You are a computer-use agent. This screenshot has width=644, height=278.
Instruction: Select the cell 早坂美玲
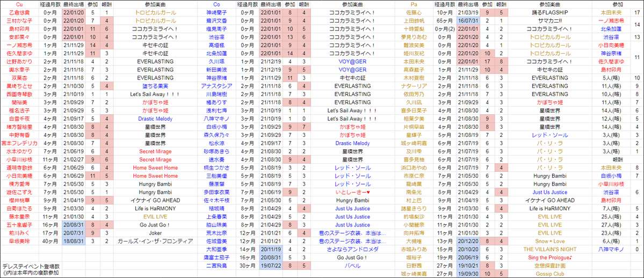[x=19, y=241]
